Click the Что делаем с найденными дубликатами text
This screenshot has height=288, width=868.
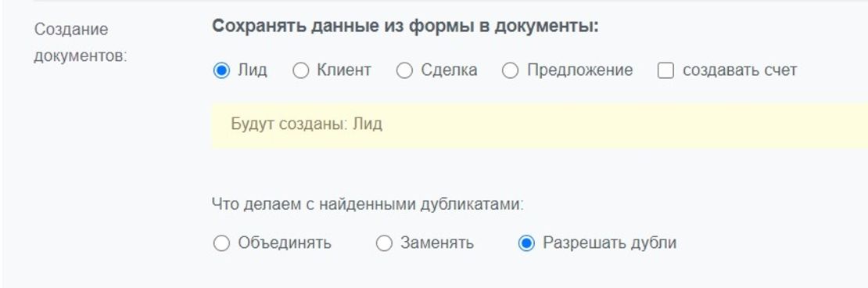point(368,204)
